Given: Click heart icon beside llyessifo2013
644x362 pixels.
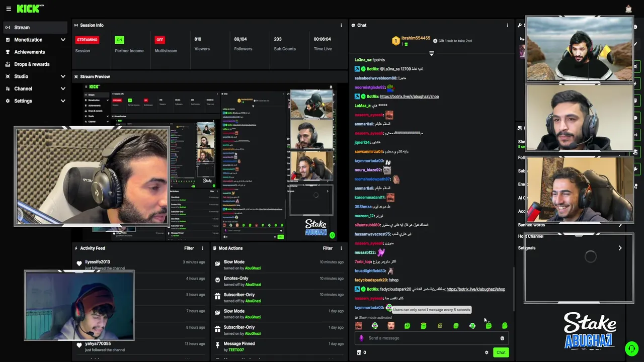Looking at the screenshot, I should point(79,263).
